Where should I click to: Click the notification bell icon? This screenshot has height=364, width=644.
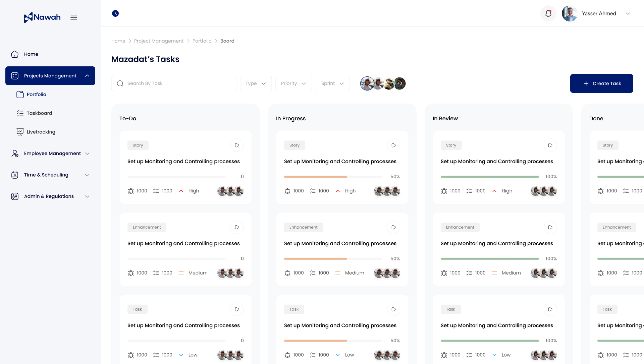(x=548, y=13)
